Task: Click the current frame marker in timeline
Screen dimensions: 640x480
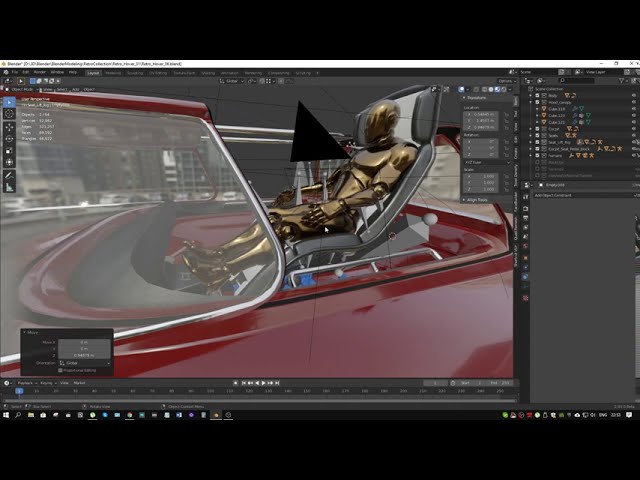Action: (19, 391)
